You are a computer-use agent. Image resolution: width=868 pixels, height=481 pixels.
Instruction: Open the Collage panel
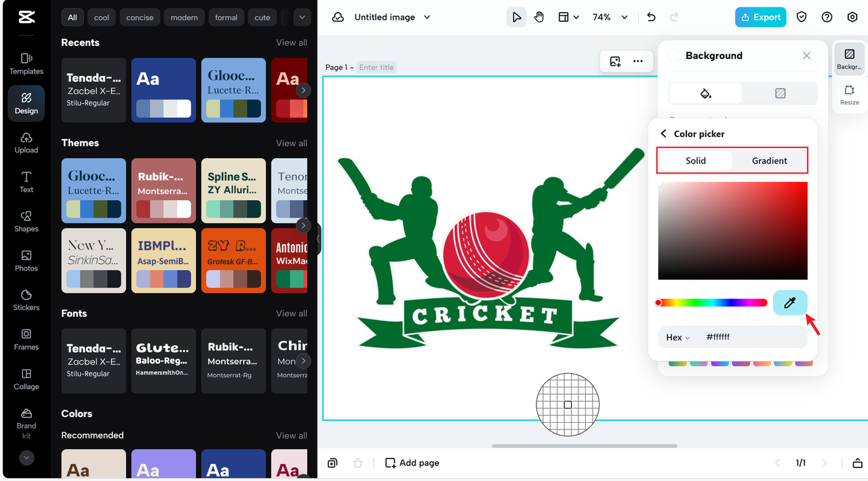pos(26,379)
